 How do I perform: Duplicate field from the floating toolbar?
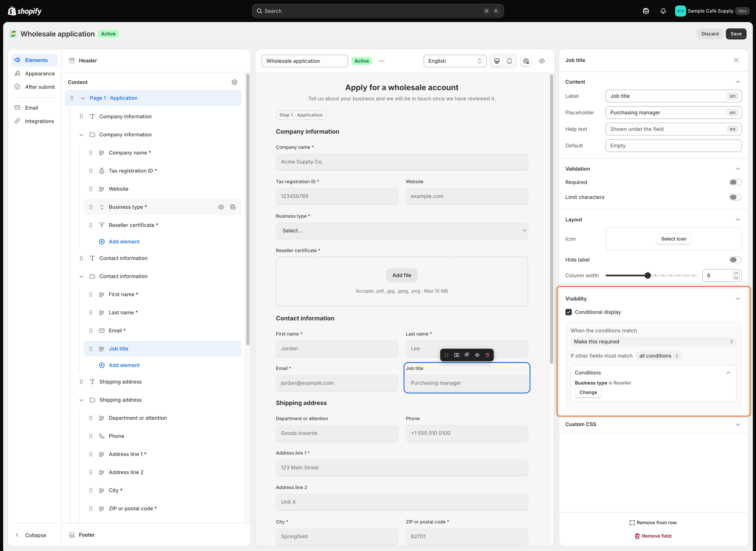tap(467, 355)
